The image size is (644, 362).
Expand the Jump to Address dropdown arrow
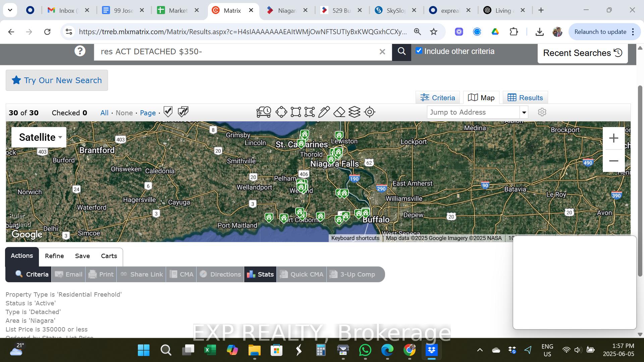click(524, 112)
